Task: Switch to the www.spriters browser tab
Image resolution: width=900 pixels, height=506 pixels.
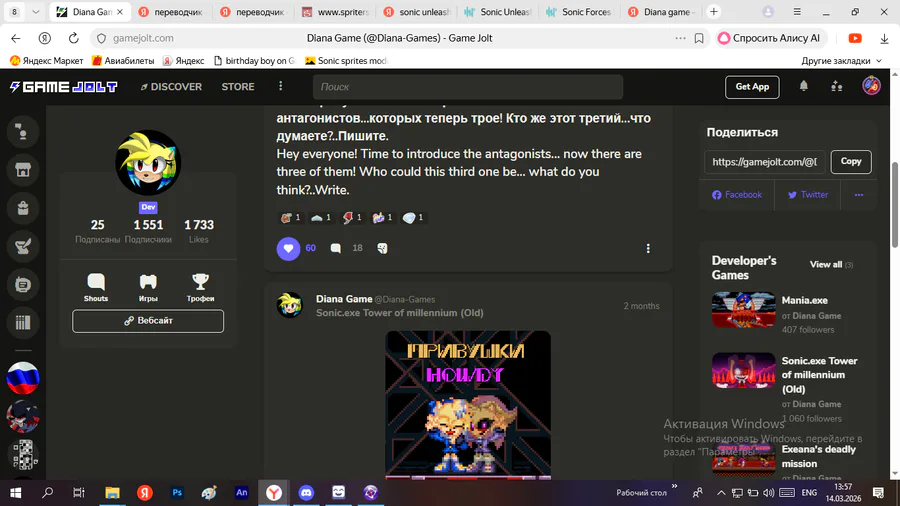Action: coord(336,11)
